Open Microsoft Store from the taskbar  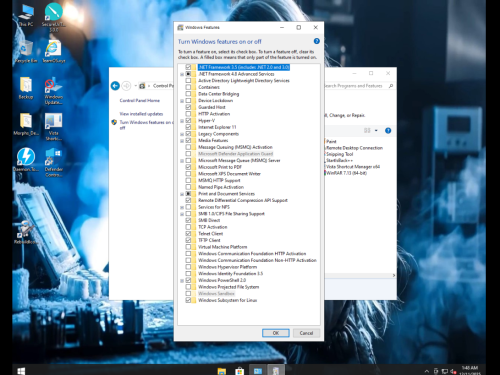[239, 371]
